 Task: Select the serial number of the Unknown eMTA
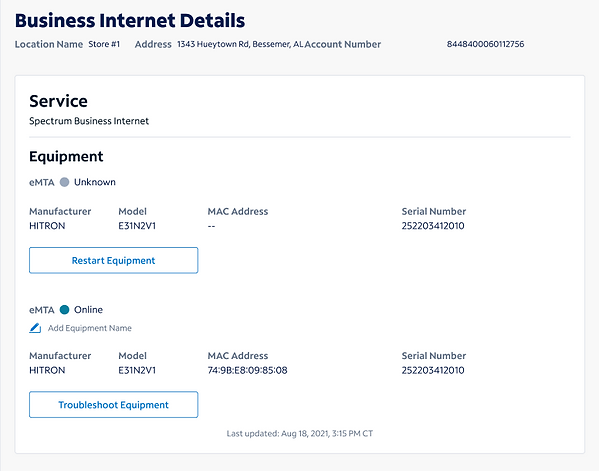point(433,226)
